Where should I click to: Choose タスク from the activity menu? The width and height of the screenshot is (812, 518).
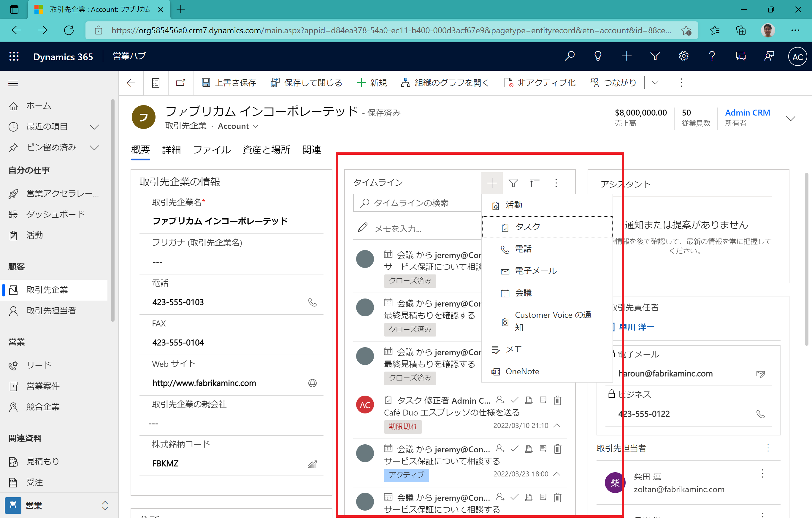547,227
